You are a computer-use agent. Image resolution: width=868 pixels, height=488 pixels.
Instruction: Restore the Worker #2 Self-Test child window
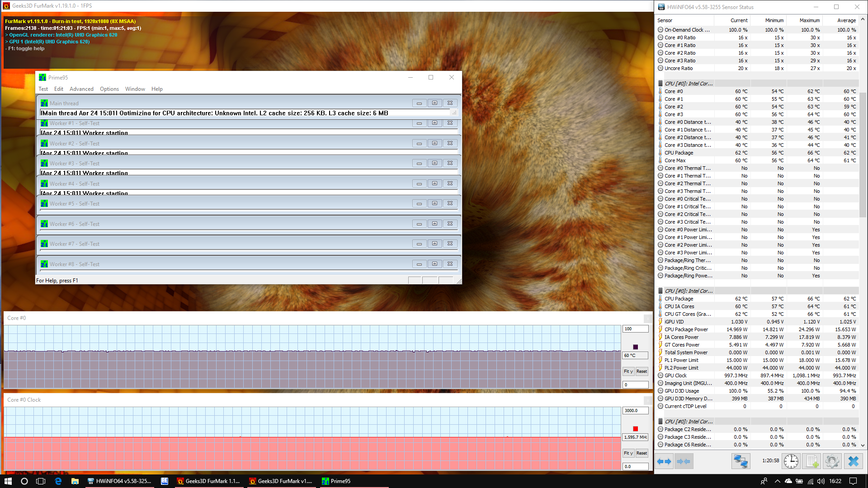pyautogui.click(x=434, y=143)
